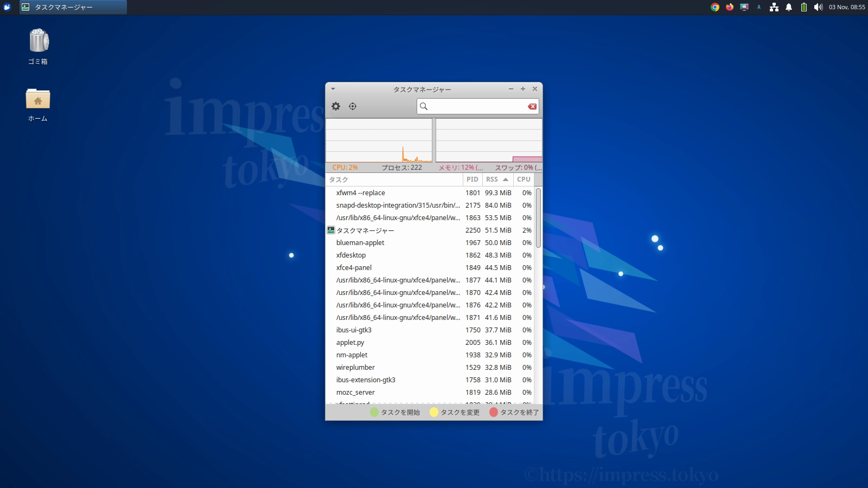
Task: Click the スワップ: 0% status label
Action: pos(518,168)
